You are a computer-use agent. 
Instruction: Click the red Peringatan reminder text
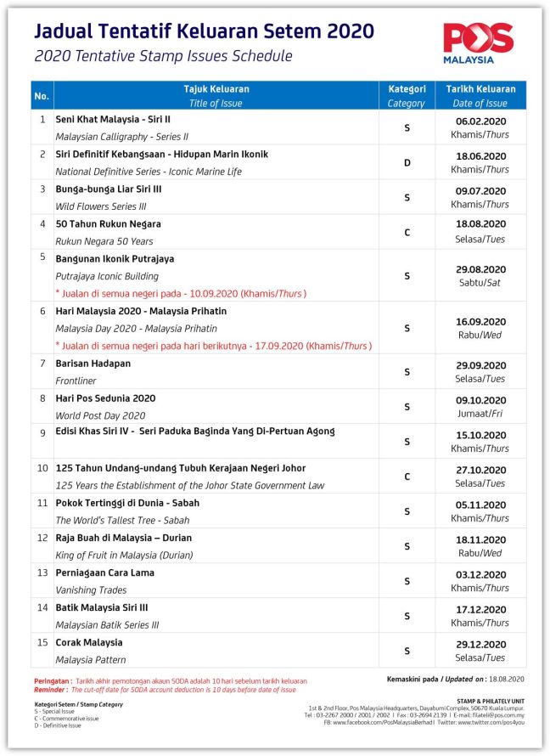pos(170,681)
